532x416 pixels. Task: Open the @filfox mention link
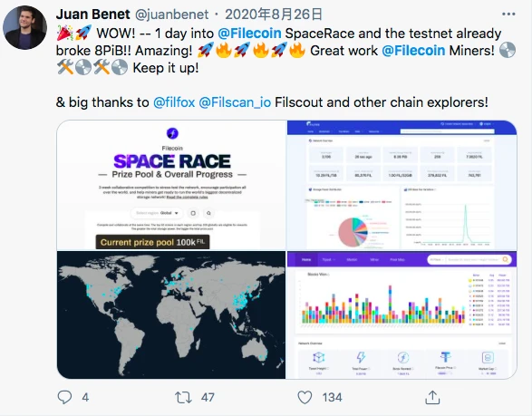(174, 102)
